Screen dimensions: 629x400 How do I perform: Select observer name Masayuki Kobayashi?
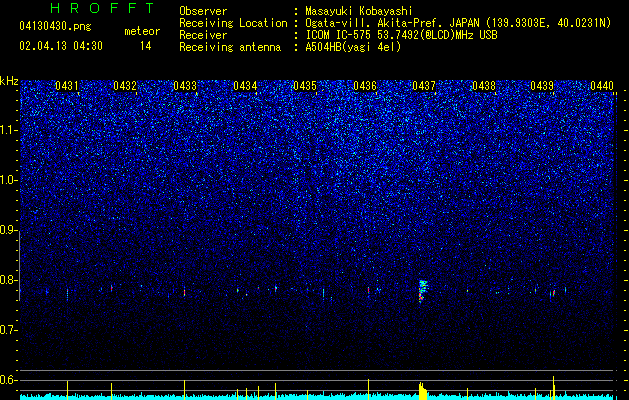359,11
